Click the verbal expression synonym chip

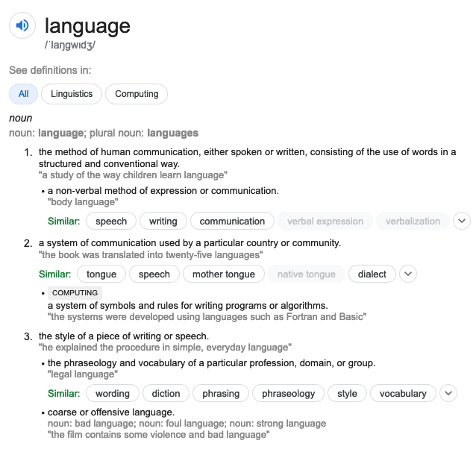(x=325, y=222)
